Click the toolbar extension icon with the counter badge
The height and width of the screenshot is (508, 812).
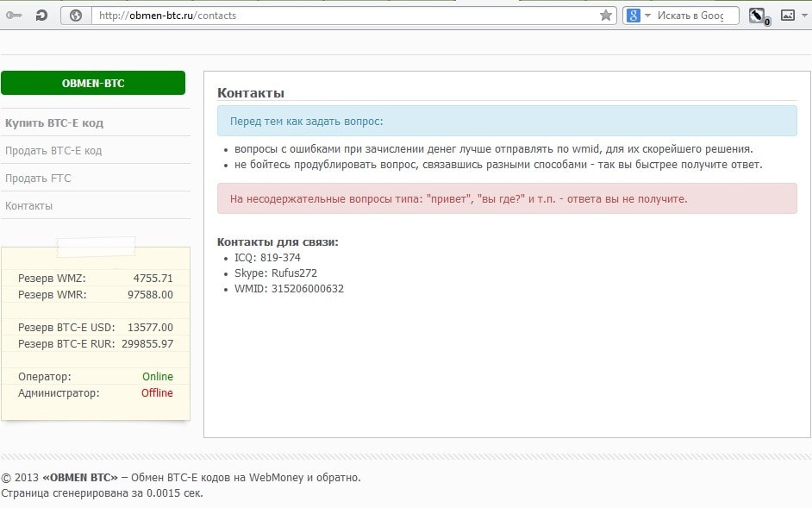[x=758, y=16]
